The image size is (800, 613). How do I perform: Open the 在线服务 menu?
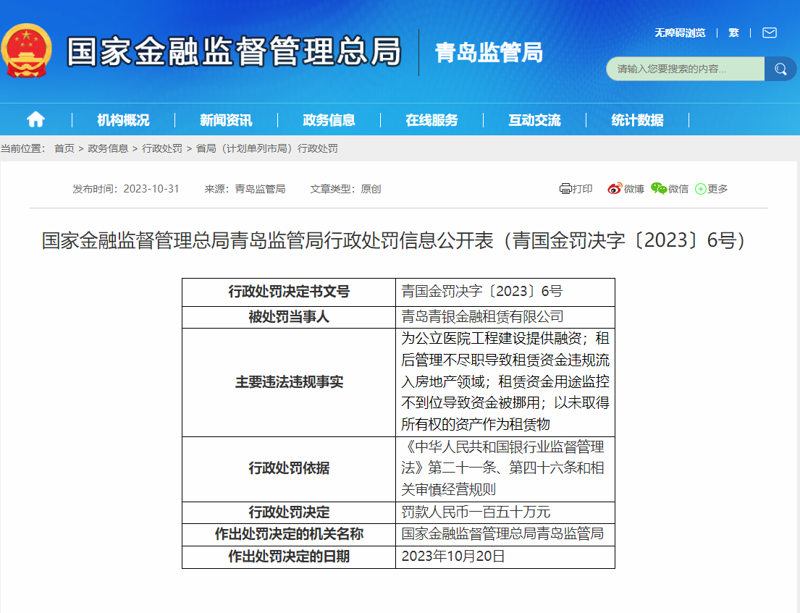(432, 120)
